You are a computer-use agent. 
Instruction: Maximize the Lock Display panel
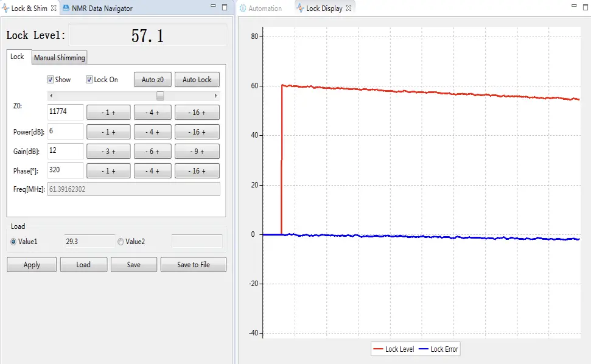[585, 6]
